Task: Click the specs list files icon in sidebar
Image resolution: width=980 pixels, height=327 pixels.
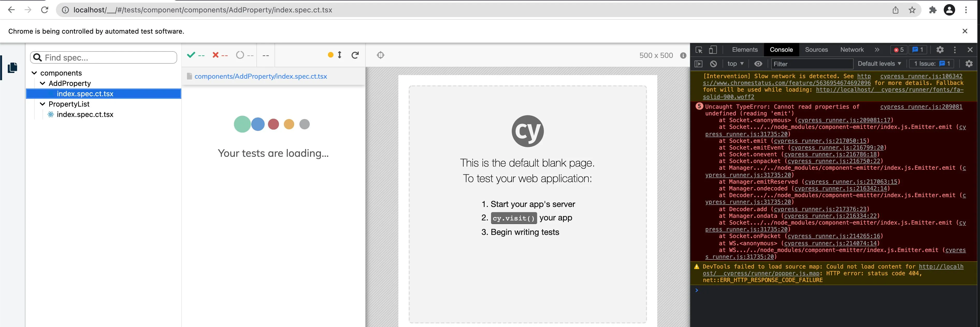Action: click(12, 68)
